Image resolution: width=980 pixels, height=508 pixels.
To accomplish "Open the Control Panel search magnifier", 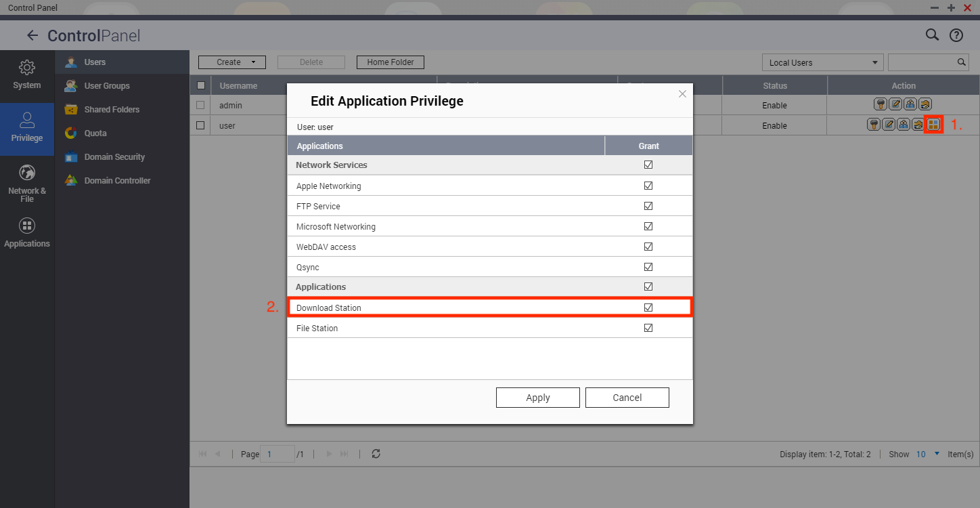I will click(932, 35).
